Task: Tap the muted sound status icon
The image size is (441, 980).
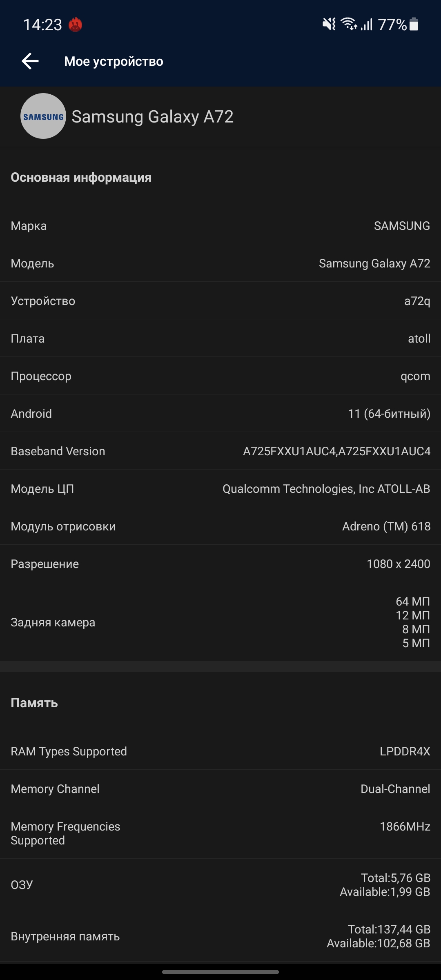Action: [x=329, y=24]
